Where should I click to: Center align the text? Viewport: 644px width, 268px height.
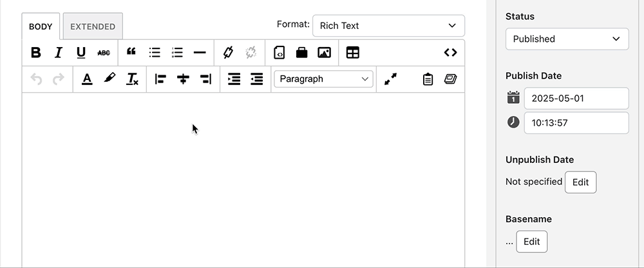coord(184,79)
